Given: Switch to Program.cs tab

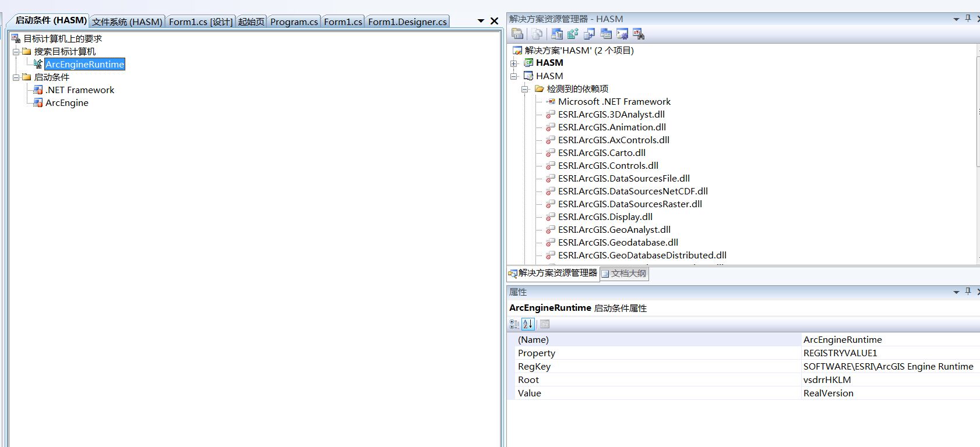Looking at the screenshot, I should coord(294,22).
